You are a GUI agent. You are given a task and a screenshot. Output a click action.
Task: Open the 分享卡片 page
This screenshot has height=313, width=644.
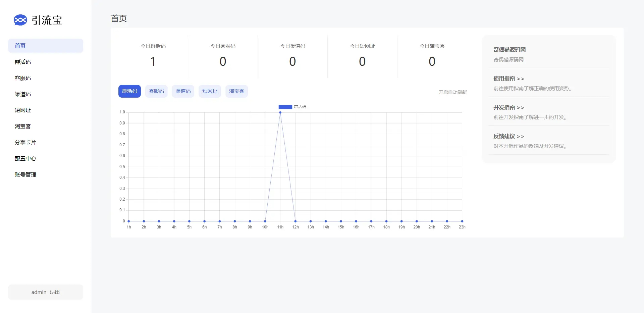[25, 143]
